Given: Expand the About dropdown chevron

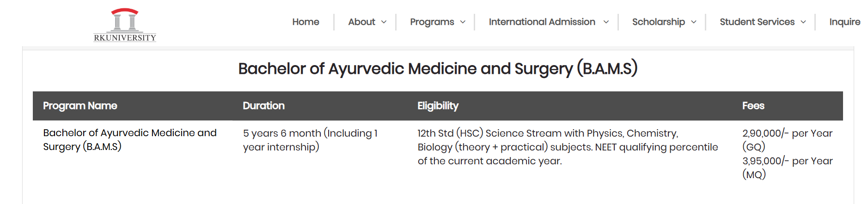Looking at the screenshot, I should coord(384,22).
